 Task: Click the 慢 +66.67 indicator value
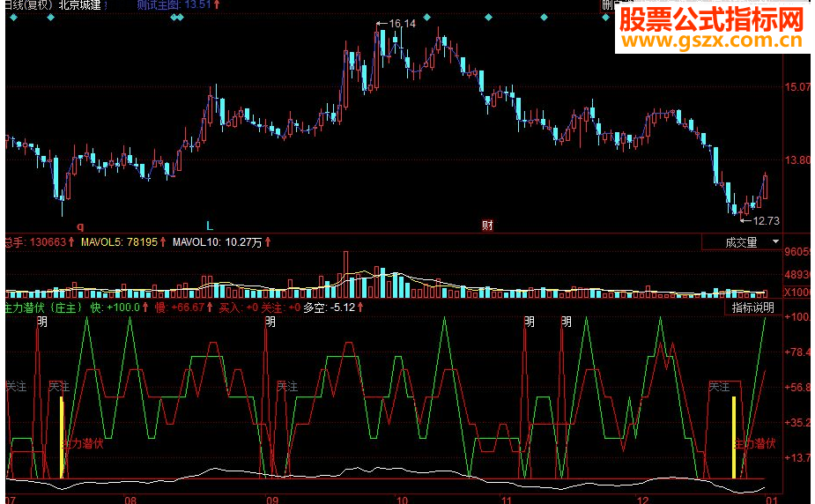click(183, 308)
